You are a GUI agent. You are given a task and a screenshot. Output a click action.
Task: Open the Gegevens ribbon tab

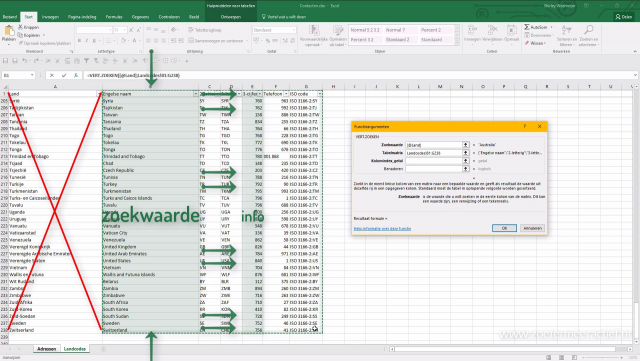140,17
